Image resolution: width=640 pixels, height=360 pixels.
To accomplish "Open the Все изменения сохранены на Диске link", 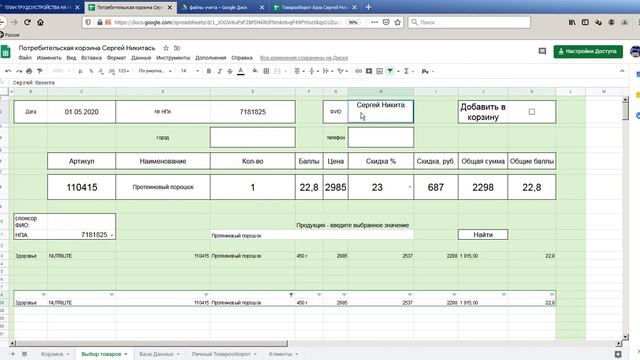I will [x=304, y=58].
